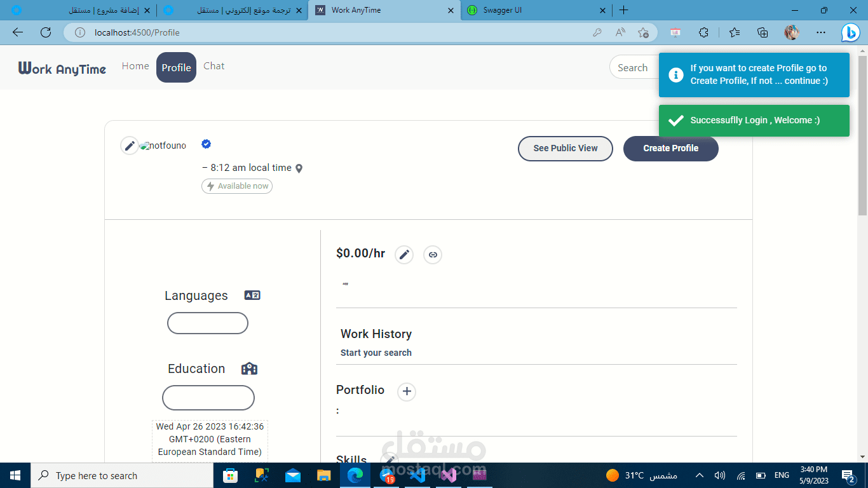This screenshot has width=868, height=488.
Task: Go back with the browser back arrow
Action: [x=18, y=32]
